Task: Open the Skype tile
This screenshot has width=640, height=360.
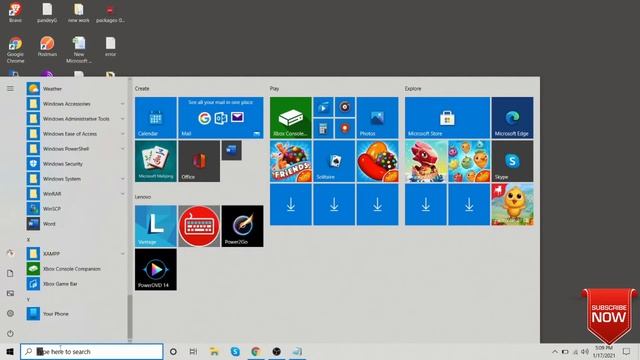Action: coord(512,161)
